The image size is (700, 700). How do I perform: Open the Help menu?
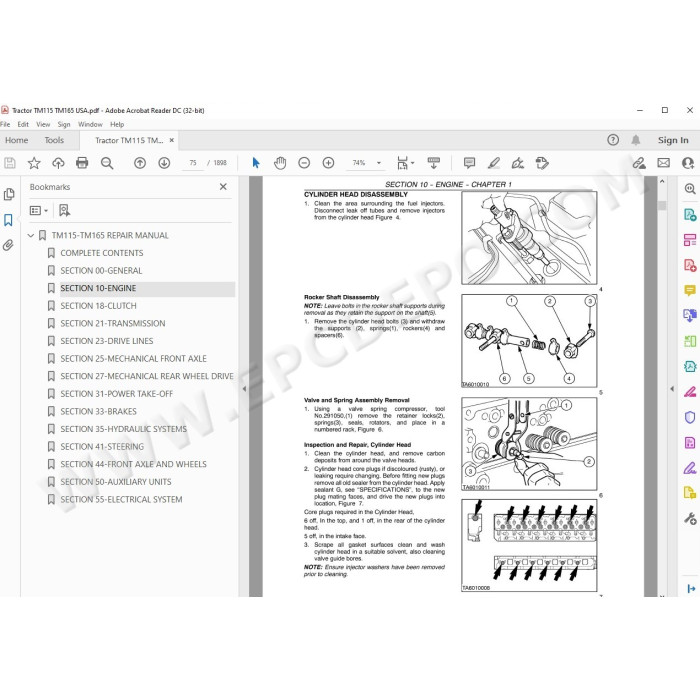(x=117, y=124)
